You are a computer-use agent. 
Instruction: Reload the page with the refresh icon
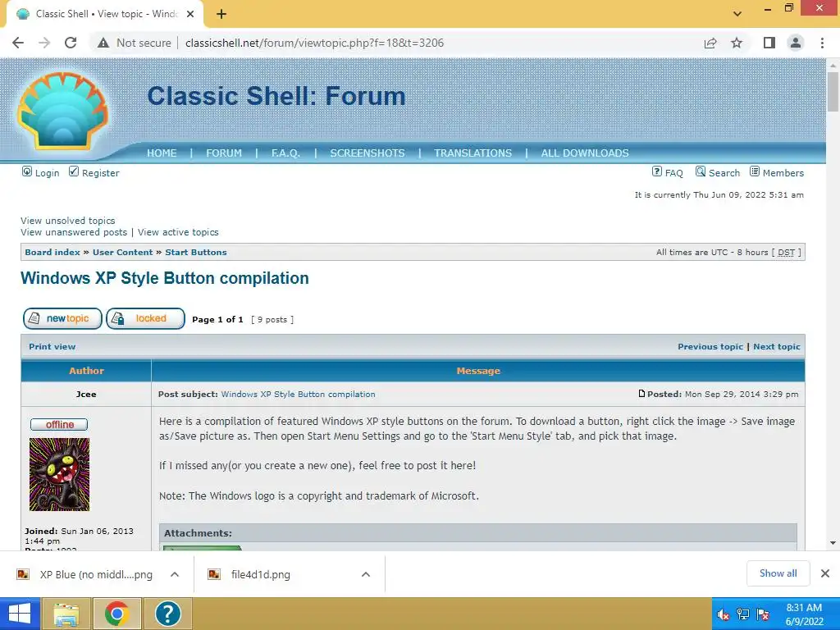tap(71, 43)
